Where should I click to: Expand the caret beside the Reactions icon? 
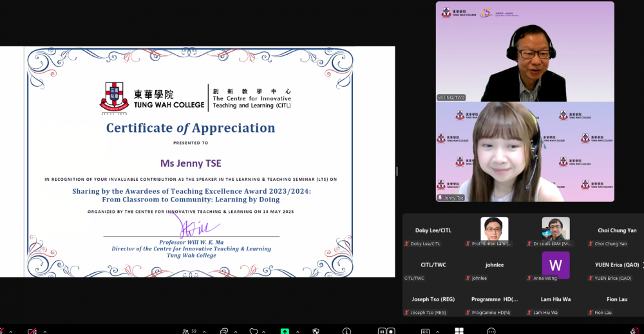point(263,331)
